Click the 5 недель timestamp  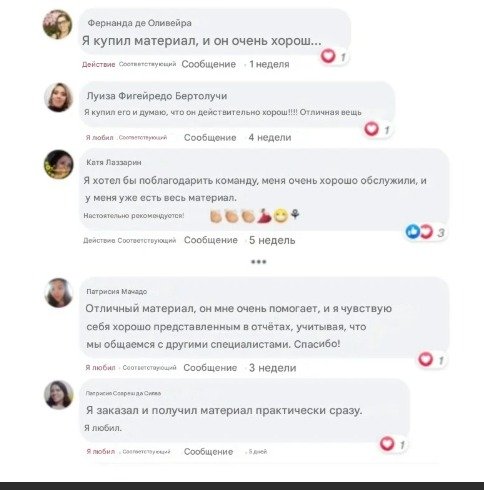pos(272,240)
